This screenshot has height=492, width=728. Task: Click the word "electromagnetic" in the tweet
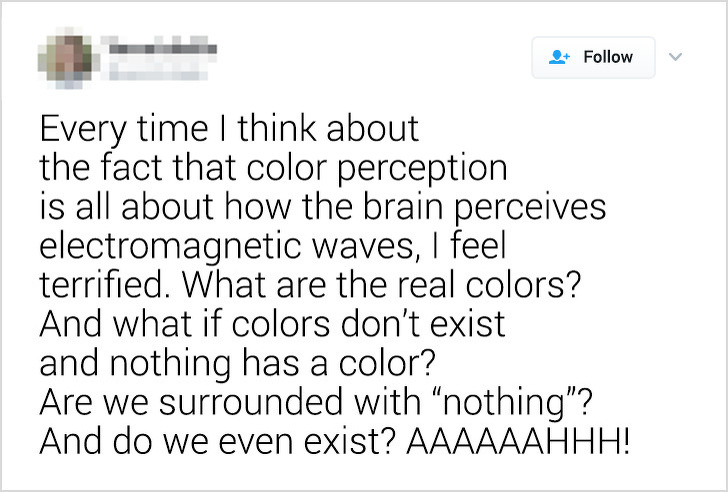pyautogui.click(x=171, y=247)
